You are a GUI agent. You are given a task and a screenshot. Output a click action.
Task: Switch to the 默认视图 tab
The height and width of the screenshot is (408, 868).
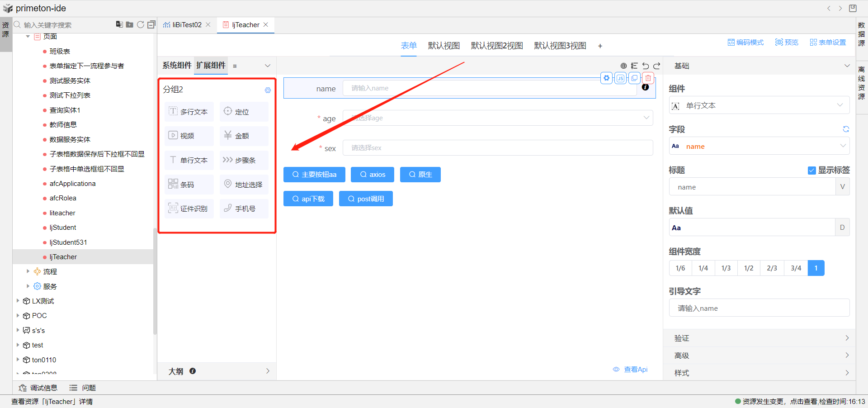pyautogui.click(x=443, y=46)
